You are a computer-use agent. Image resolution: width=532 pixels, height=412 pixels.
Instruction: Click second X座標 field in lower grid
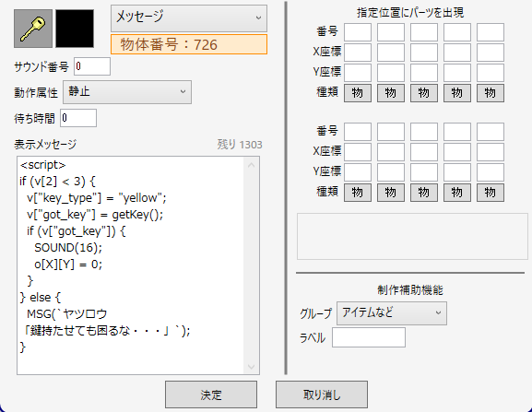391,152
